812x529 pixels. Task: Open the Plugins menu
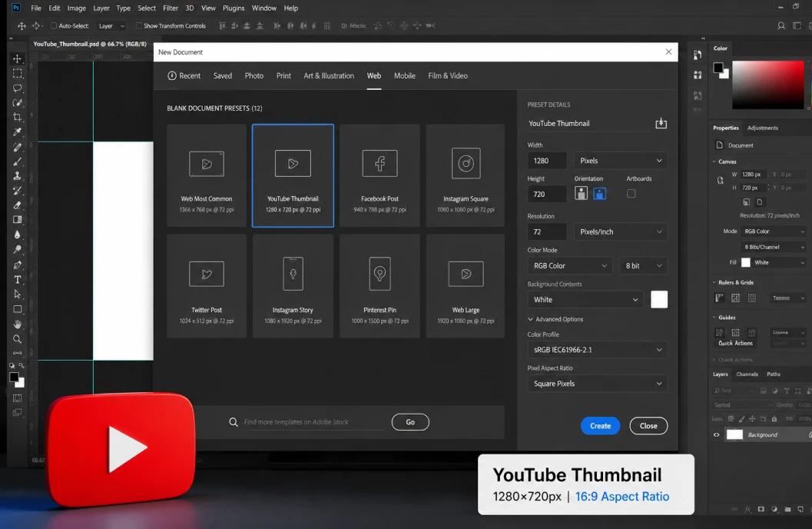[234, 8]
